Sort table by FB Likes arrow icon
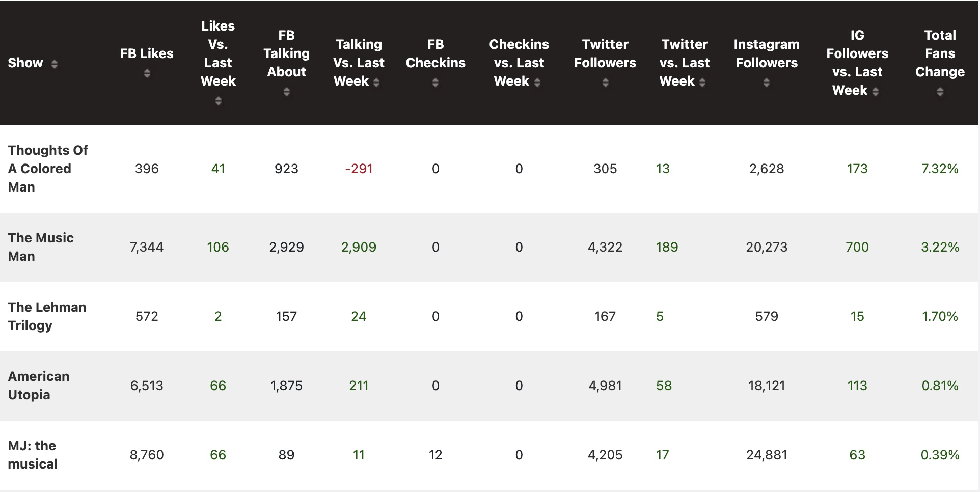This screenshot has height=492, width=980. (x=147, y=73)
